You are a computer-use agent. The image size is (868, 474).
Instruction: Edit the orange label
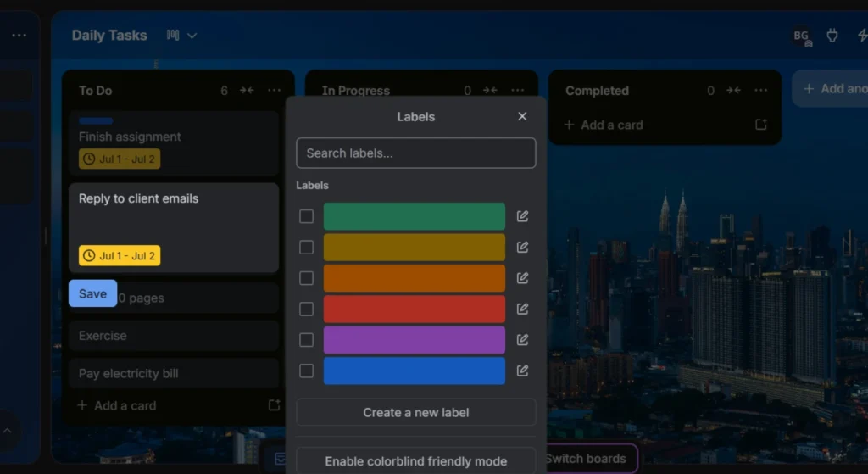pyautogui.click(x=522, y=278)
